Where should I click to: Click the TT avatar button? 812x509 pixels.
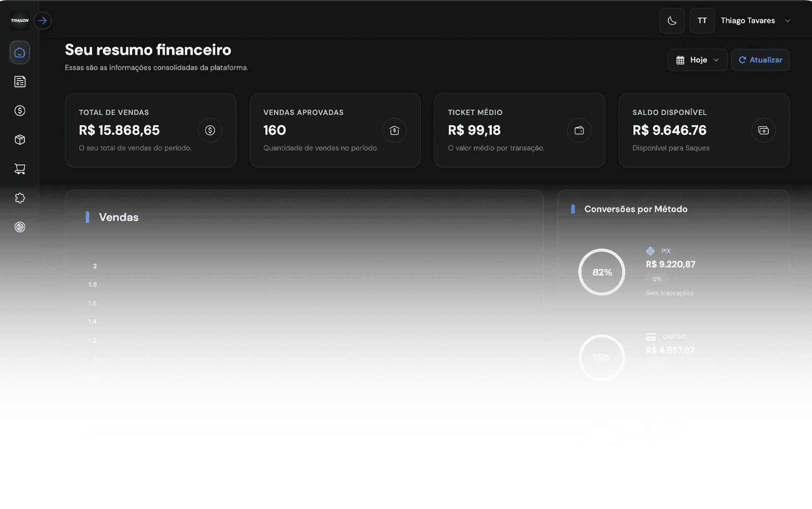pos(702,20)
